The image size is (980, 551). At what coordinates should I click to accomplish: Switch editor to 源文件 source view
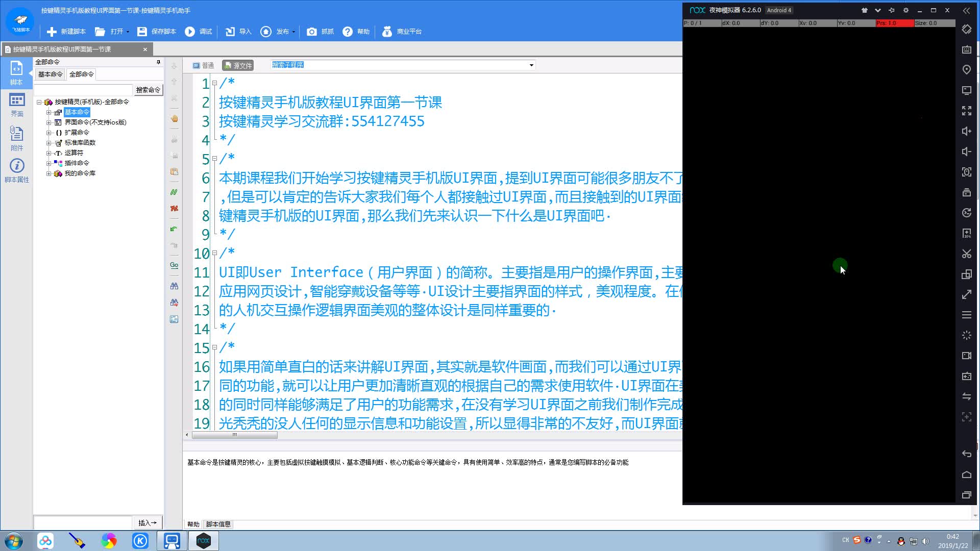pyautogui.click(x=238, y=65)
